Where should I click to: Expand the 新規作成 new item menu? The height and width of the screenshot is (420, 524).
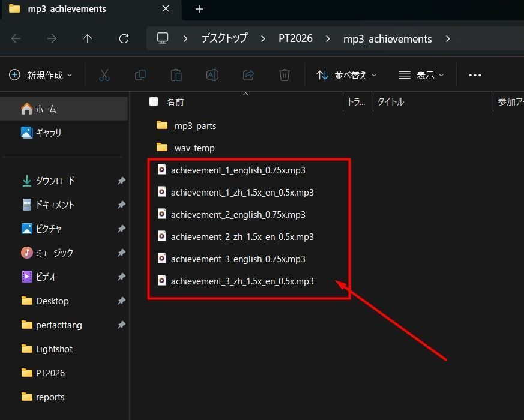click(x=40, y=75)
